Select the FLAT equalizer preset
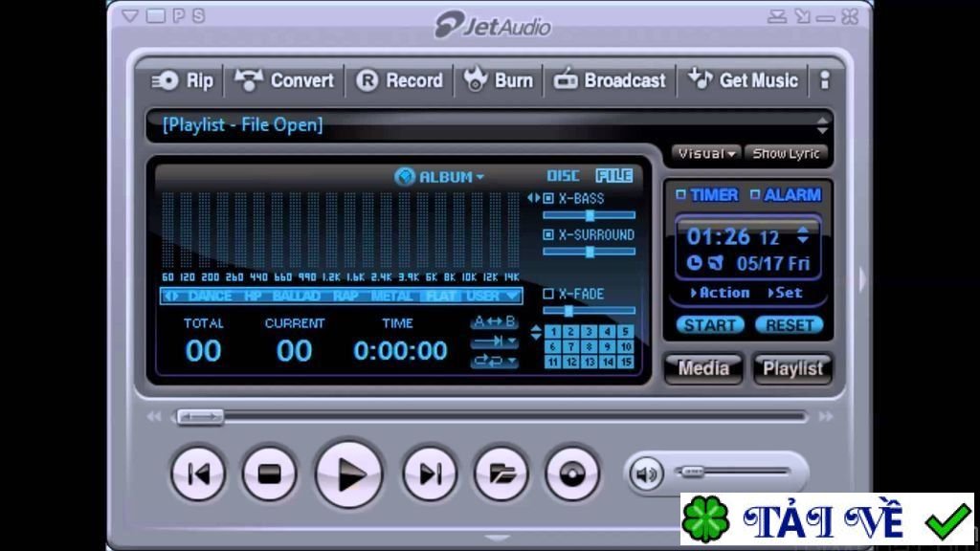This screenshot has width=980, height=551. coord(442,297)
